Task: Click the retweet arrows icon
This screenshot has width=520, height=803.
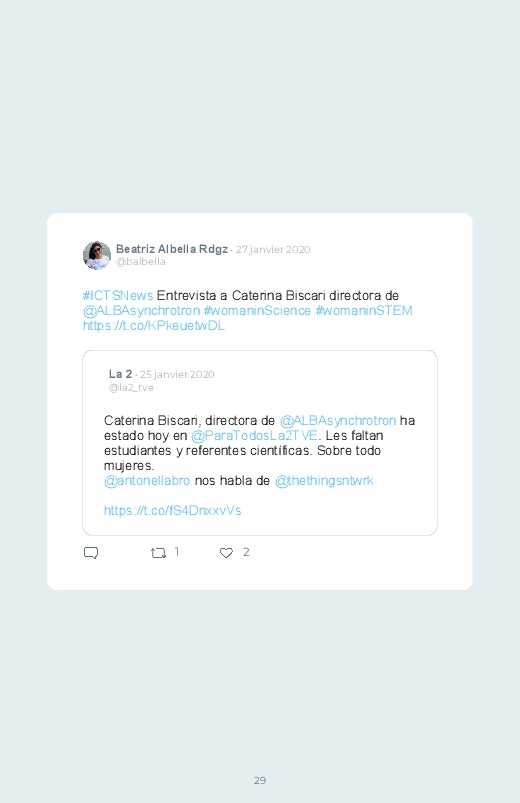Action: (x=158, y=553)
